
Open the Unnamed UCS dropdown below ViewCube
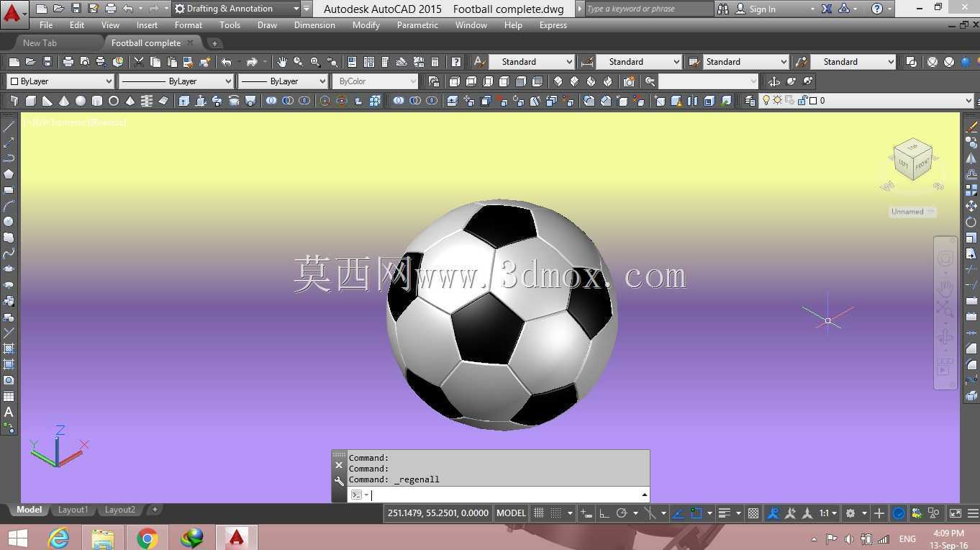point(913,212)
